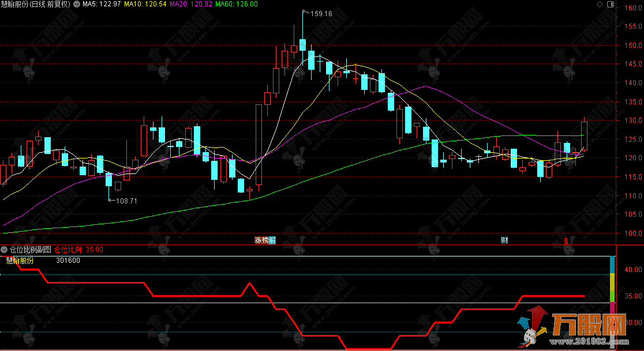Select the 159.16 high price flag label

point(320,14)
